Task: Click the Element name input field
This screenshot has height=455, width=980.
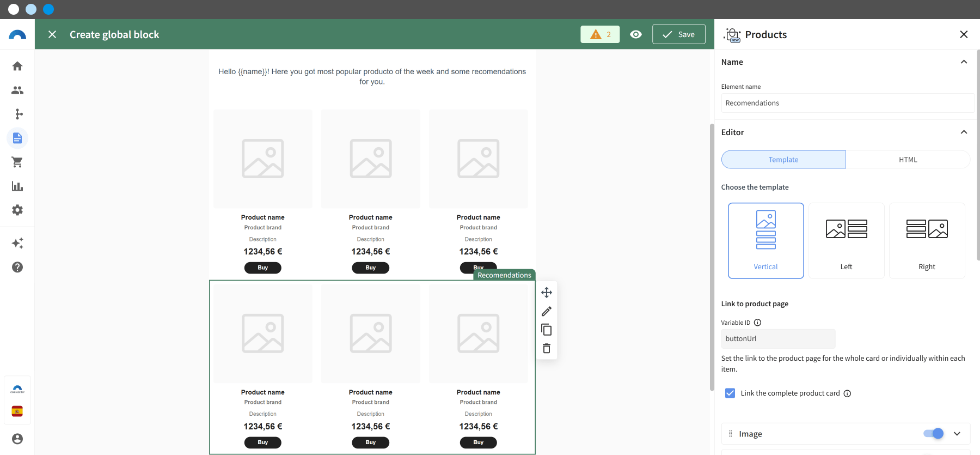Action: tap(848, 103)
